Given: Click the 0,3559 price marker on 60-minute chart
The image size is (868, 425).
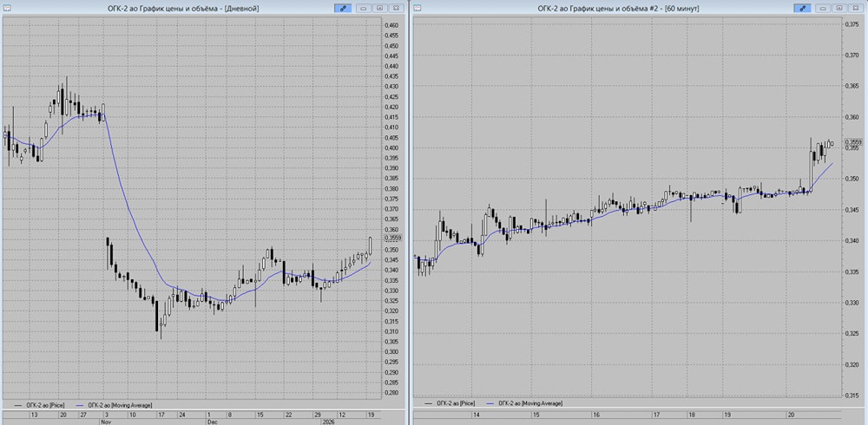Looking at the screenshot, I should click(853, 142).
